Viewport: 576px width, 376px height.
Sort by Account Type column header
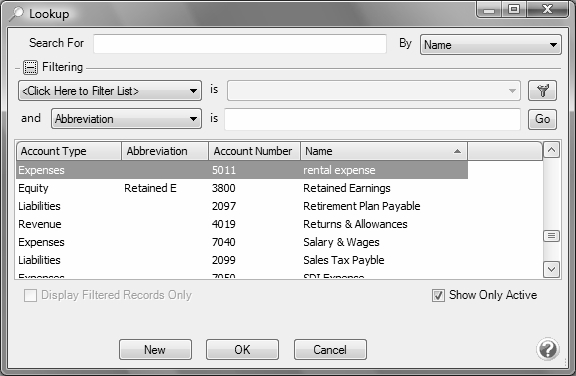[x=69, y=151]
